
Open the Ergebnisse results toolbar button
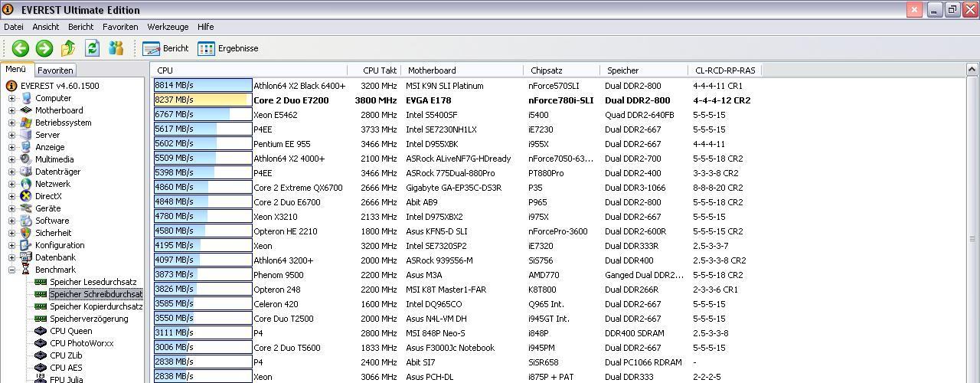point(227,48)
